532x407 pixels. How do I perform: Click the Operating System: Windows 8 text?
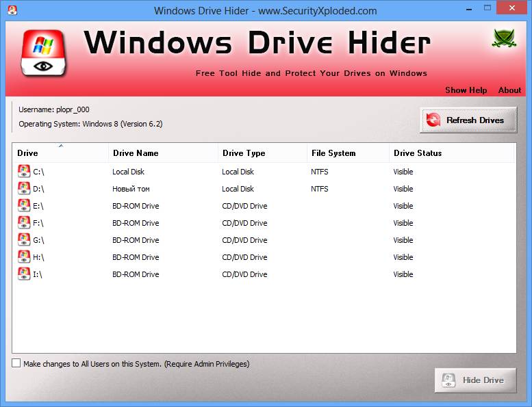(90, 124)
